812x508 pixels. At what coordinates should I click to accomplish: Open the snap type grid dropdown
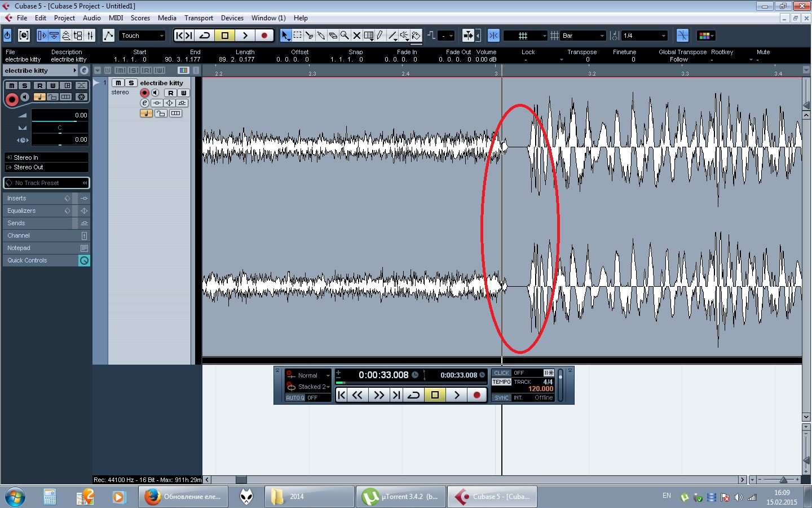tap(525, 36)
